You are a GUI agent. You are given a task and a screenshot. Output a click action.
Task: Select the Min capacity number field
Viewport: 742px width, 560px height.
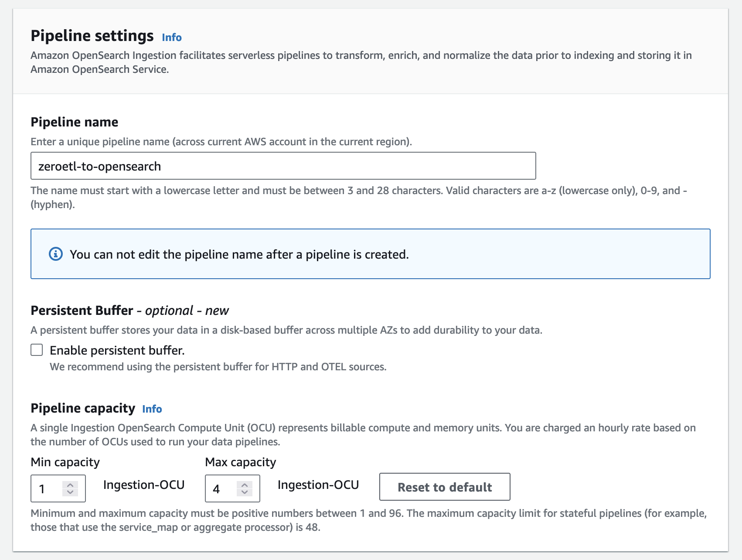click(58, 488)
